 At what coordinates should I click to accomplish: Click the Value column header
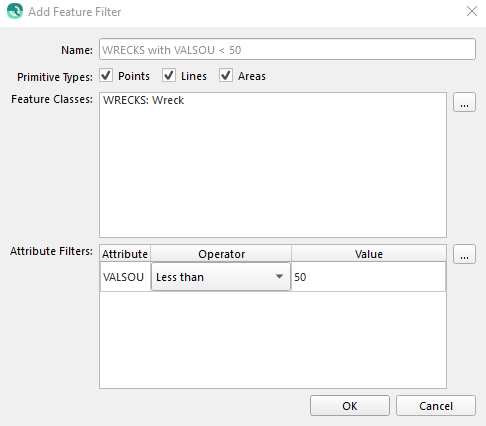click(x=369, y=254)
